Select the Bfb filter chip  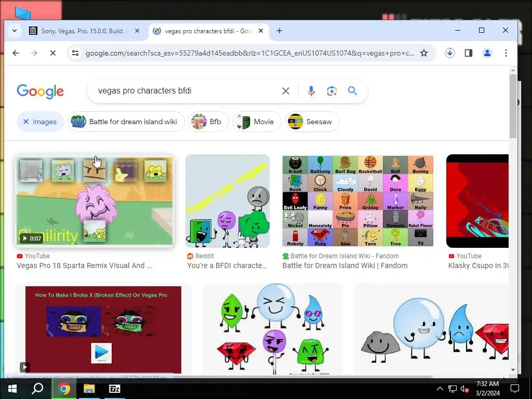[x=208, y=122]
